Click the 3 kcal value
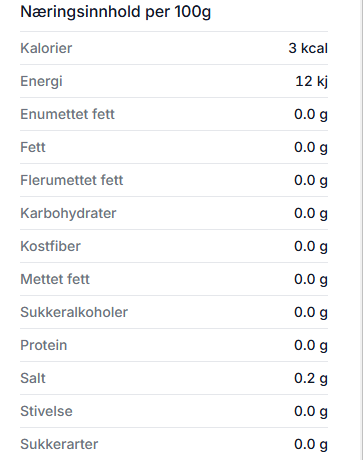This screenshot has width=363, height=460. pyautogui.click(x=308, y=48)
